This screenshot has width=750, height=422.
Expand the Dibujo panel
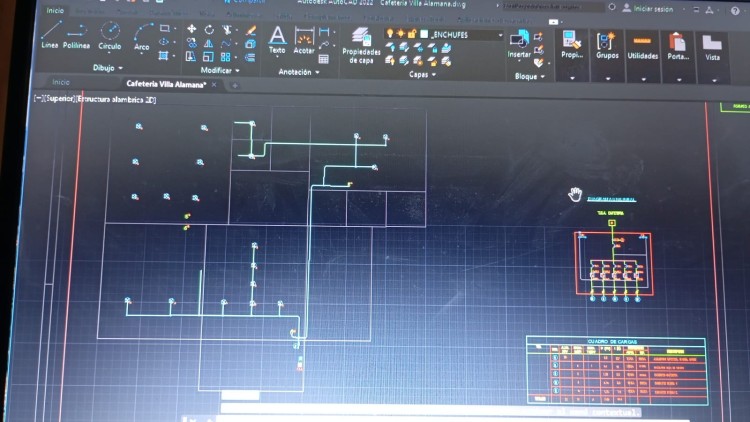(x=108, y=68)
